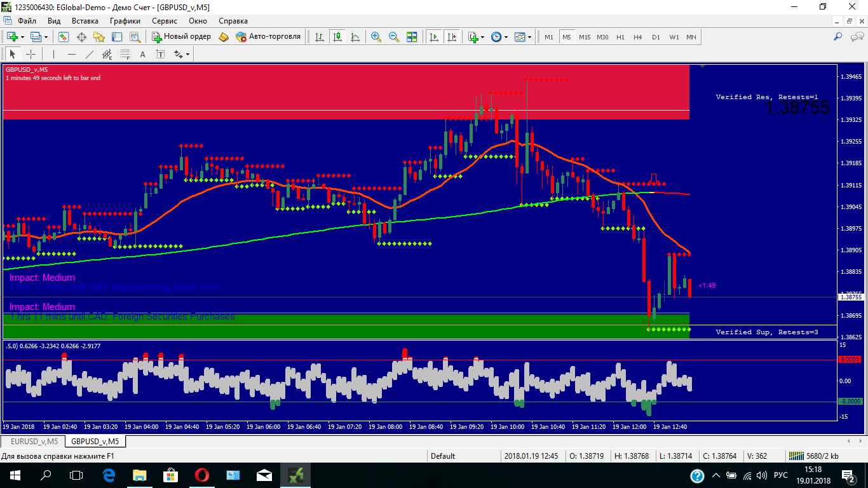
Task: Expand the indicators list dropdown arrow
Action: point(484,37)
